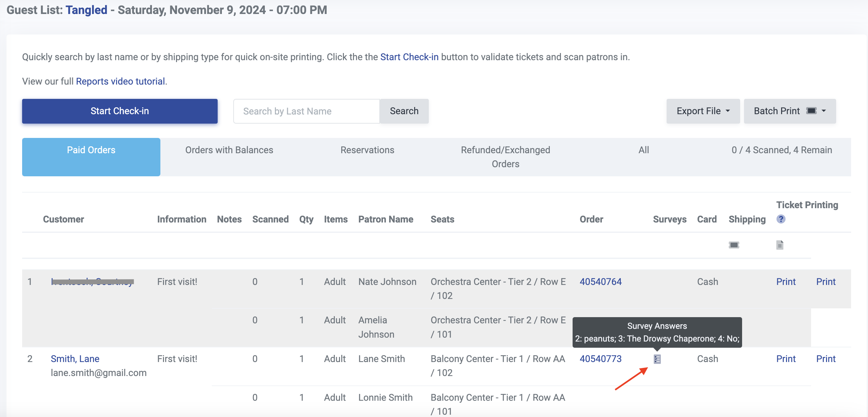Select the Refunded/Exchanged Orders tab
This screenshot has width=868, height=417.
coord(505,157)
